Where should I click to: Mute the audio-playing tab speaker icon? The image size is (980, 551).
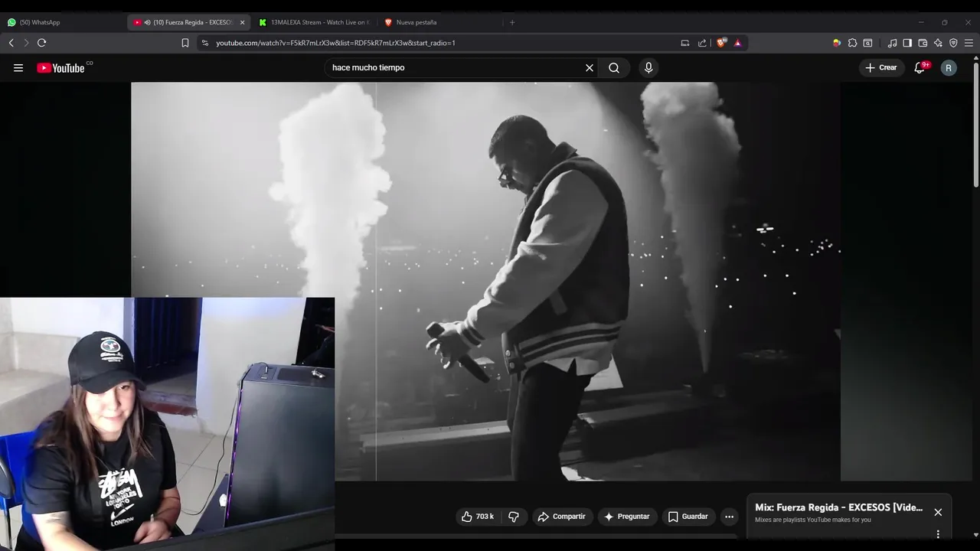click(147, 22)
